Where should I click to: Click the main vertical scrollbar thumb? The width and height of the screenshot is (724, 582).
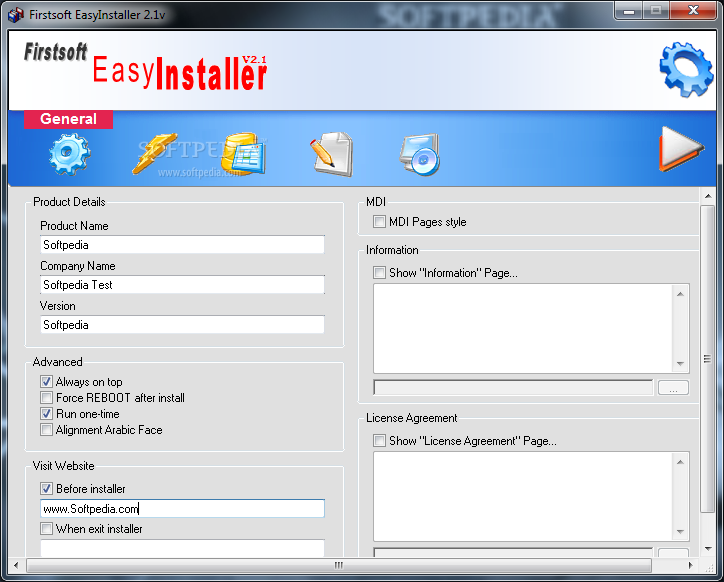(707, 359)
